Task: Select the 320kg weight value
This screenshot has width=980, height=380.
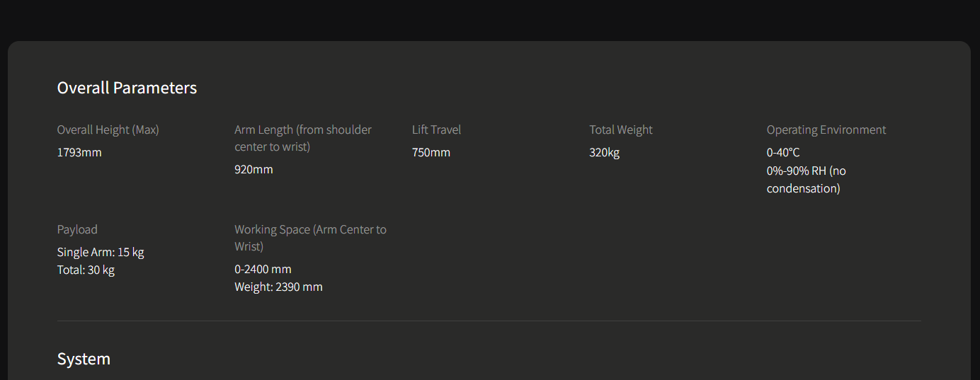Action: click(x=605, y=152)
